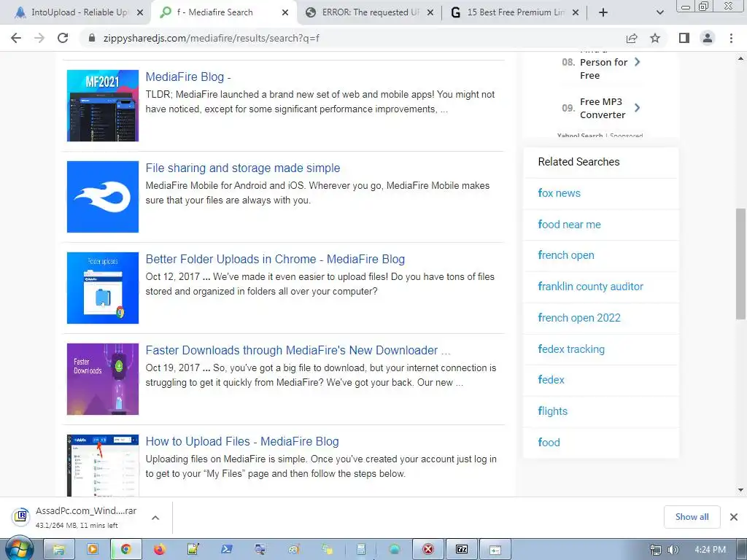Open the MediaFire Blog result link
The height and width of the screenshot is (560, 747).
coord(188,77)
